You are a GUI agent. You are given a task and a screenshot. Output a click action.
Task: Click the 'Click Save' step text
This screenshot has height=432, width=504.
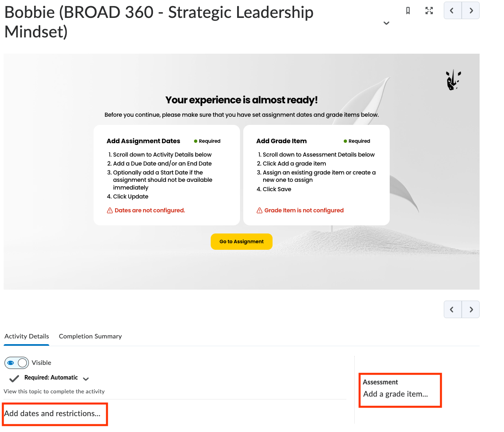(277, 189)
